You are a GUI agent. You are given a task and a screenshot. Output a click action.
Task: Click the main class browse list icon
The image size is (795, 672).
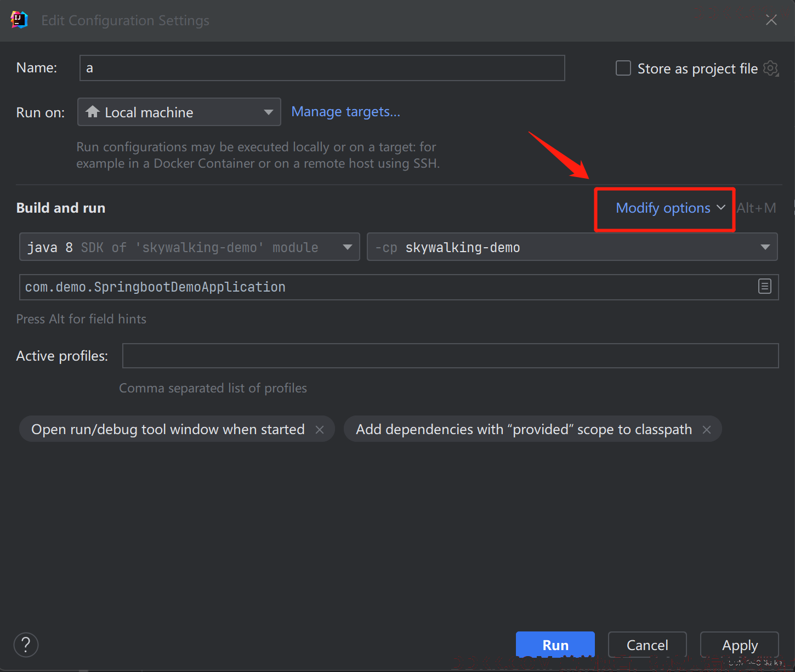[x=764, y=286]
